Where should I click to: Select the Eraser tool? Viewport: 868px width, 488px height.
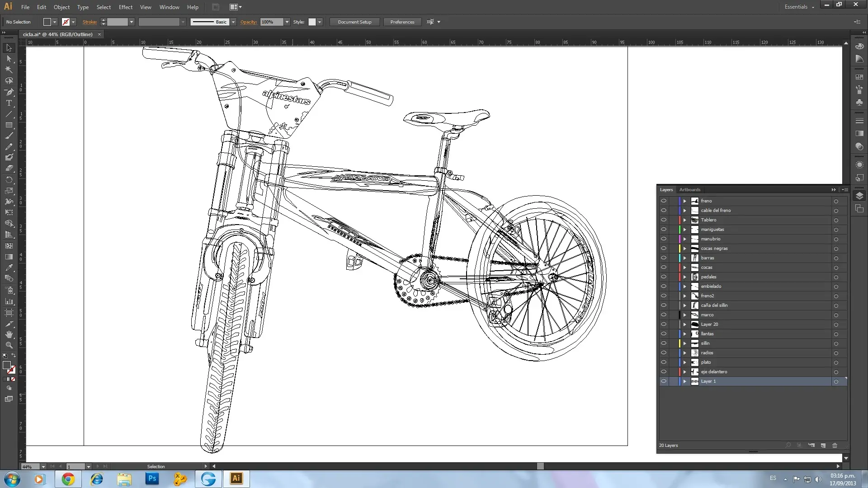coord(9,168)
